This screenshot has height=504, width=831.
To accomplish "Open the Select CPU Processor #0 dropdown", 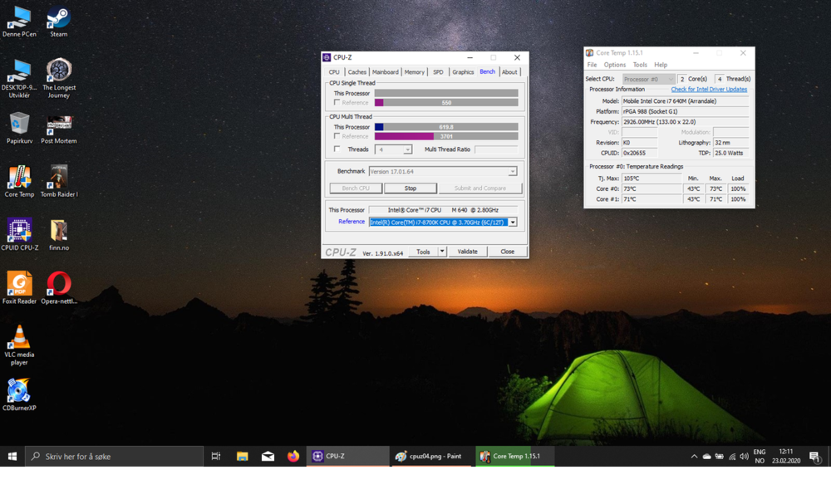I will click(648, 79).
